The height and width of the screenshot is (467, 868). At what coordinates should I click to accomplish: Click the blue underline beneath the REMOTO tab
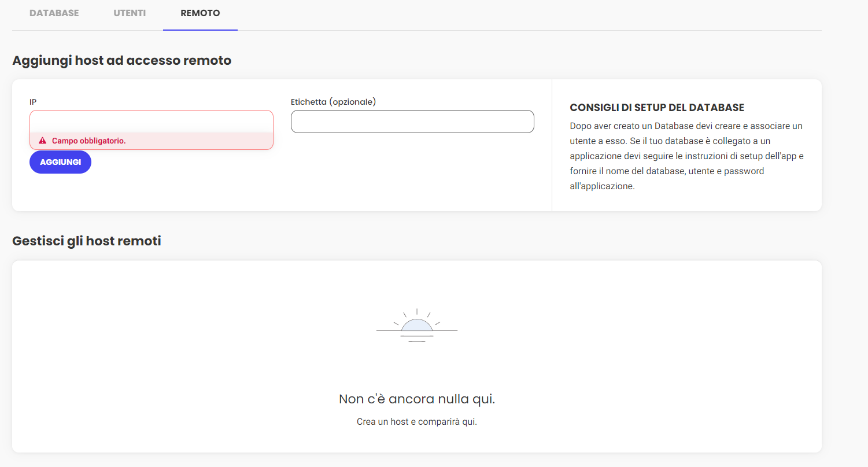[x=200, y=30]
